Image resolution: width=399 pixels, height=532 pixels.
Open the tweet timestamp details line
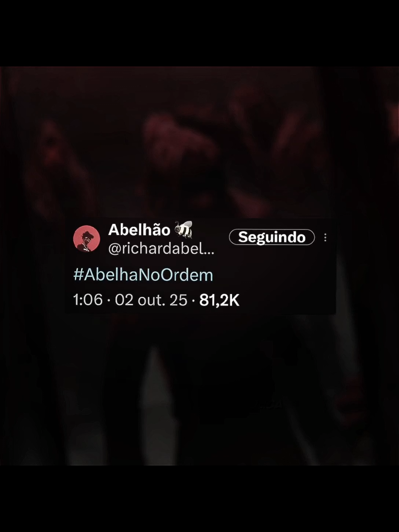[156, 300]
